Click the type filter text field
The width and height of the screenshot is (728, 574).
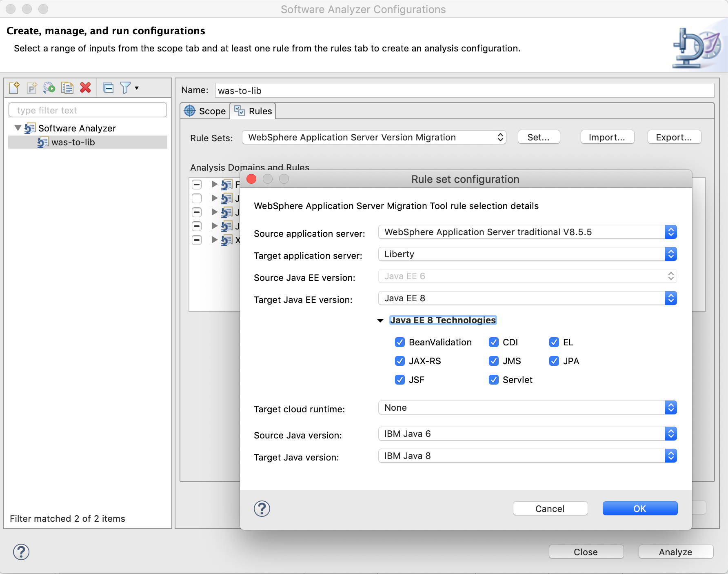88,110
